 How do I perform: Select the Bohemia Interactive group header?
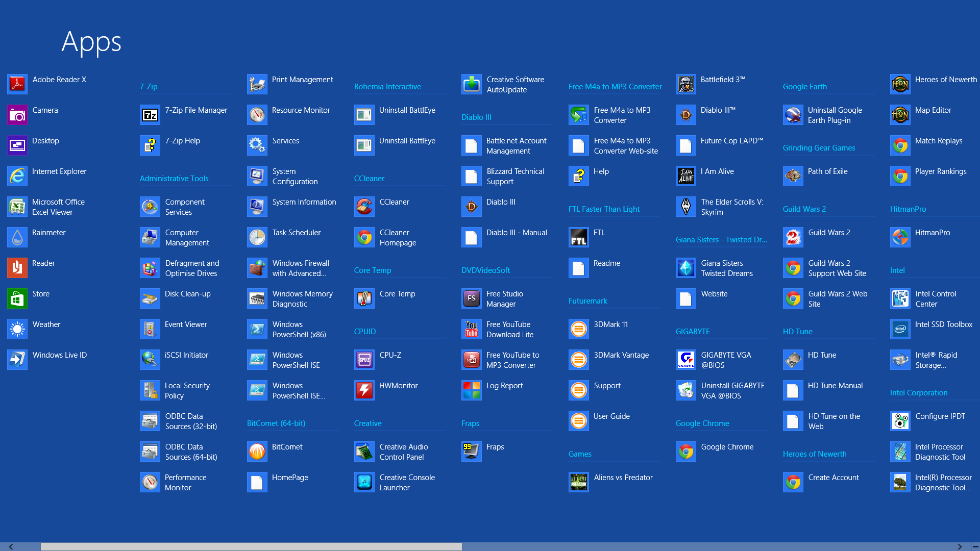pyautogui.click(x=387, y=87)
